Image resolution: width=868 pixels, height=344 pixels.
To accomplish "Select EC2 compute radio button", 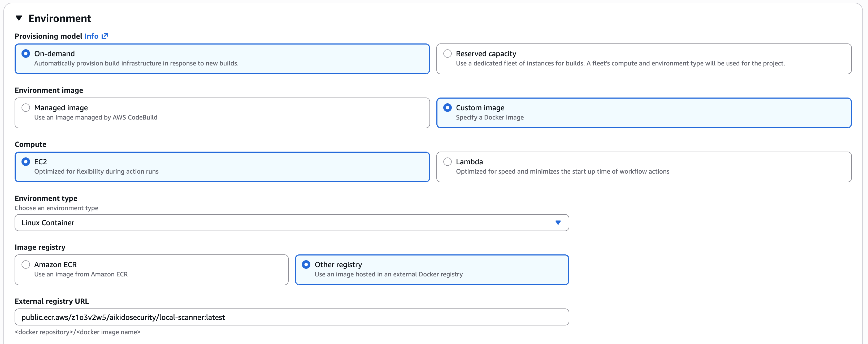I will (26, 162).
